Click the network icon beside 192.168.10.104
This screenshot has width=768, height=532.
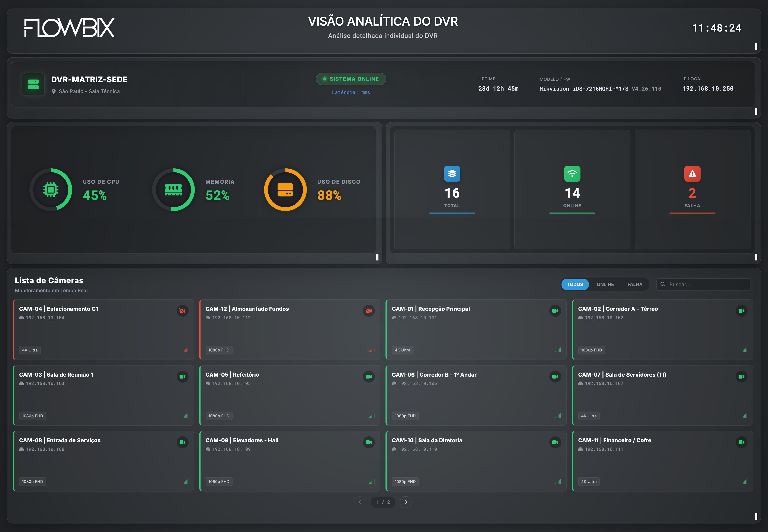click(x=21, y=318)
